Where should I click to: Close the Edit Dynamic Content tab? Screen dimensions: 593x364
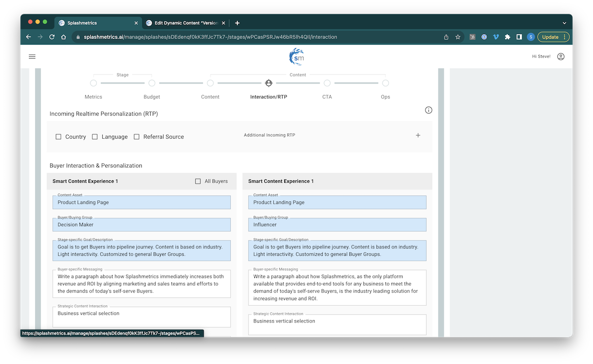click(x=223, y=23)
